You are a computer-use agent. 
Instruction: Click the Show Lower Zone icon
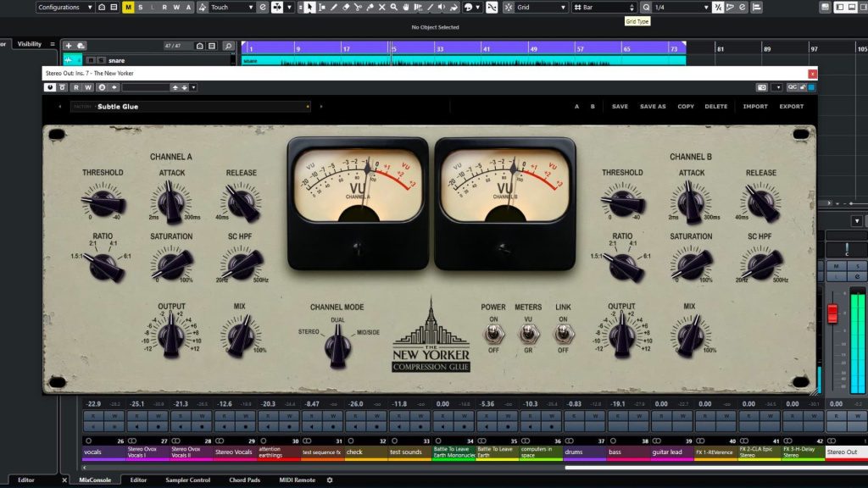tap(853, 7)
